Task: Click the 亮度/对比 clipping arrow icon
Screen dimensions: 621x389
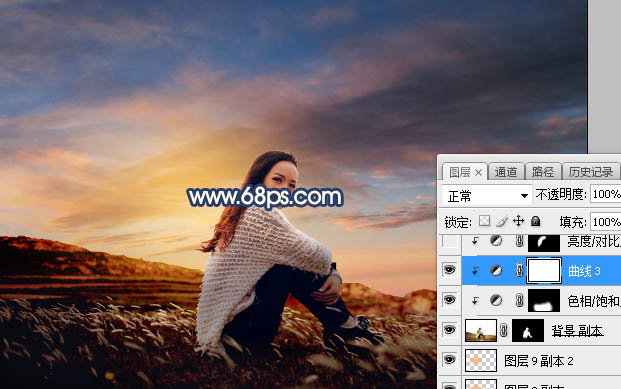Action: tap(475, 240)
